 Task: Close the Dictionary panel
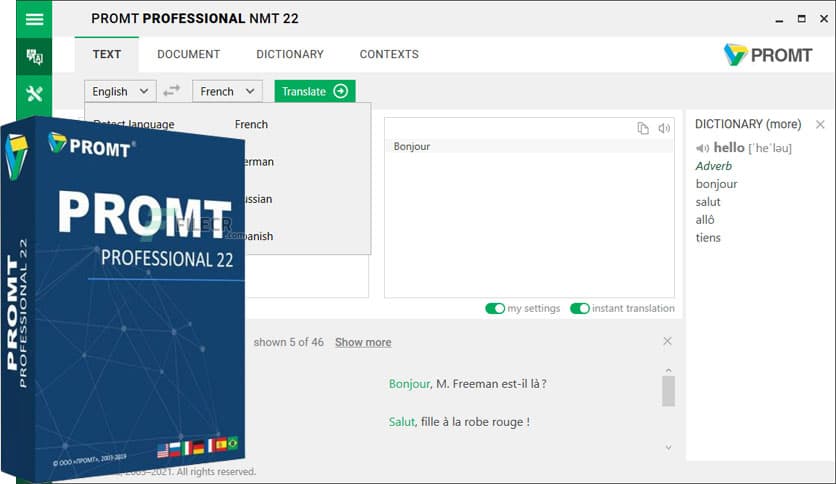[820, 124]
